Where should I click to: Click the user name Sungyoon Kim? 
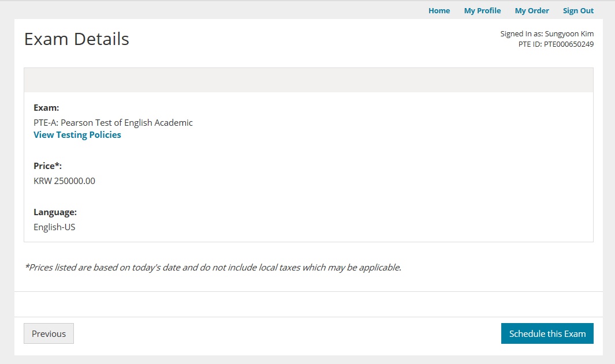click(x=569, y=34)
